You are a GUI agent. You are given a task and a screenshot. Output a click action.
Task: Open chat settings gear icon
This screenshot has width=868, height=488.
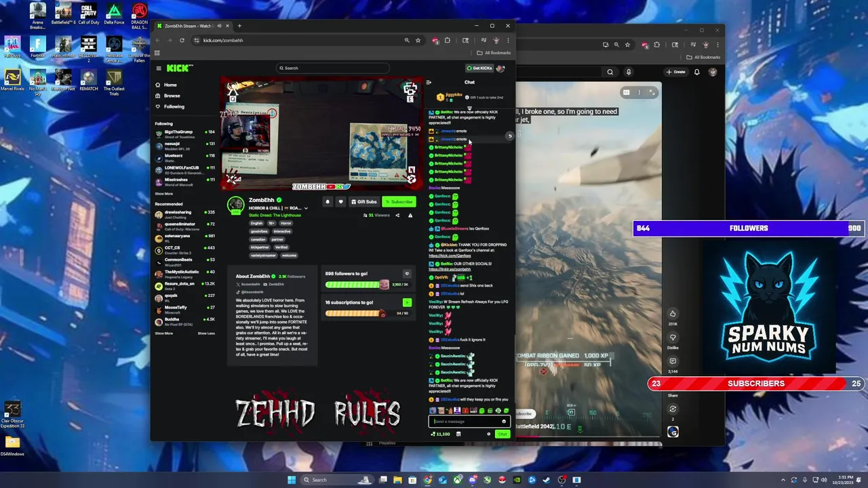point(488,434)
